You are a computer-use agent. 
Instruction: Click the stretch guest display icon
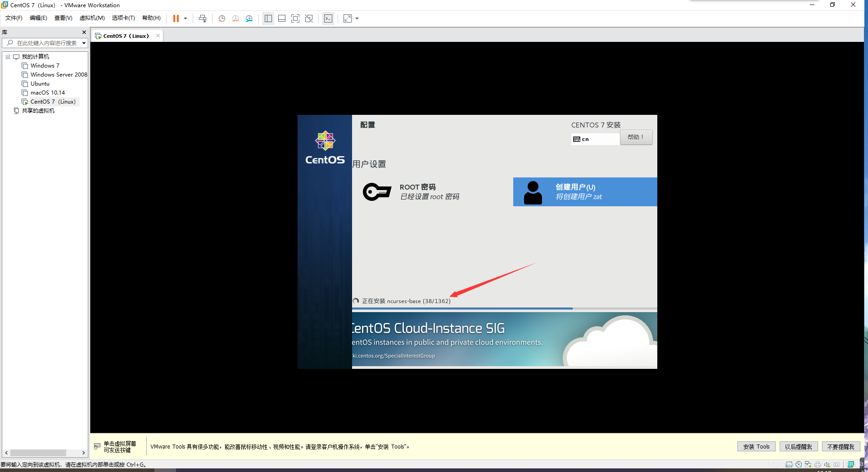[348, 18]
